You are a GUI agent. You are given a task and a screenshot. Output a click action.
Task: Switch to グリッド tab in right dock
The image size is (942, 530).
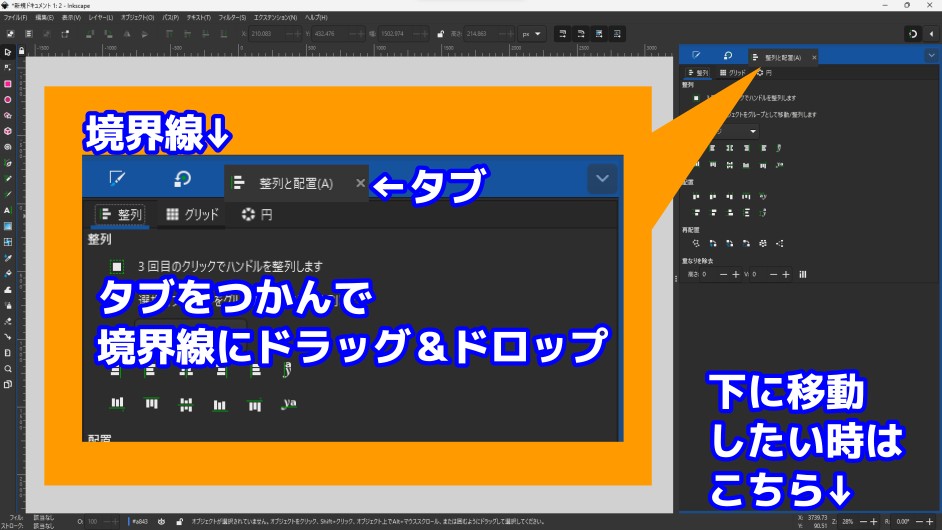click(x=732, y=73)
